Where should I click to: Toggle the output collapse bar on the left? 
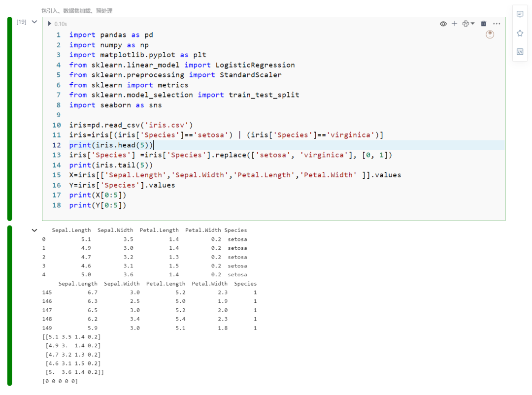click(10, 305)
